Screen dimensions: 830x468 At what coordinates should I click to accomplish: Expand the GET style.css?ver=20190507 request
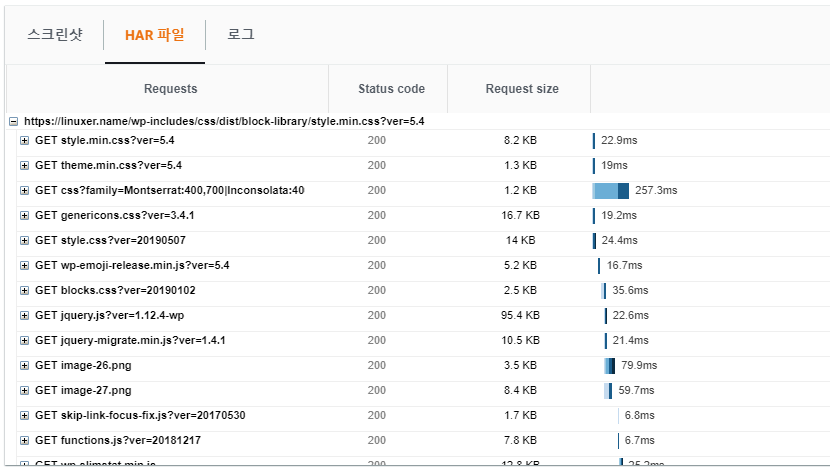tap(25, 241)
